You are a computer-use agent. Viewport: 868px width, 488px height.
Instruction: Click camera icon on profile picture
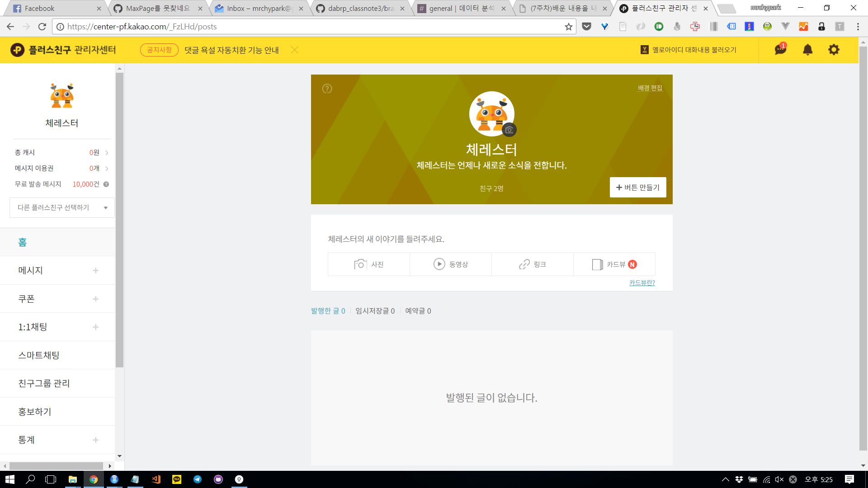[509, 130]
